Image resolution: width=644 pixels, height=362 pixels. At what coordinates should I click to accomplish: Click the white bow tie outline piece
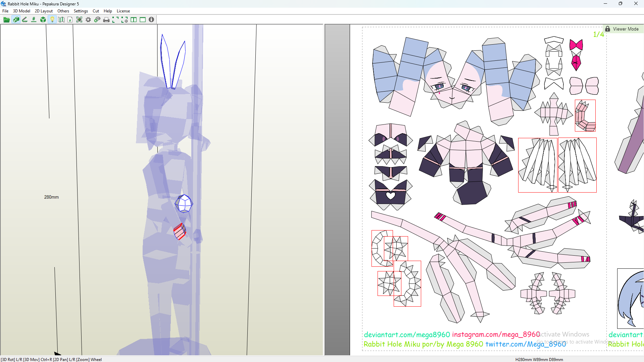coord(554,84)
